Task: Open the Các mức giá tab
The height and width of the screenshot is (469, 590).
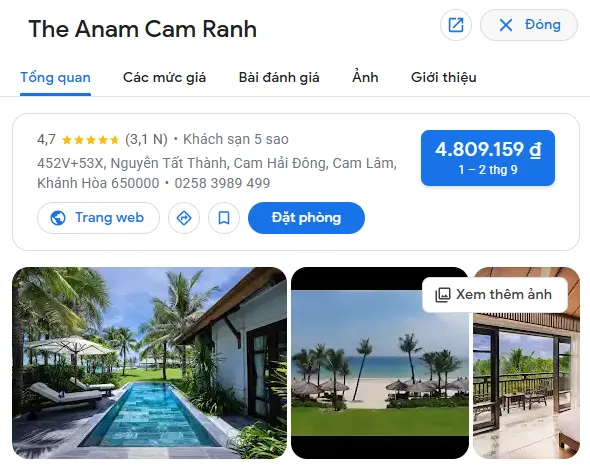Action: 164,78
